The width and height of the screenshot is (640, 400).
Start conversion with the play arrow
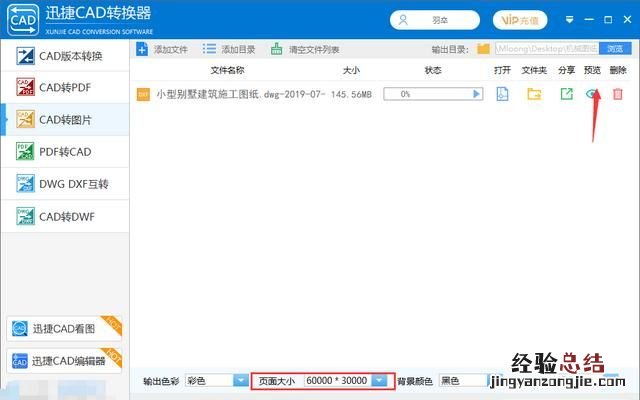[x=477, y=94]
